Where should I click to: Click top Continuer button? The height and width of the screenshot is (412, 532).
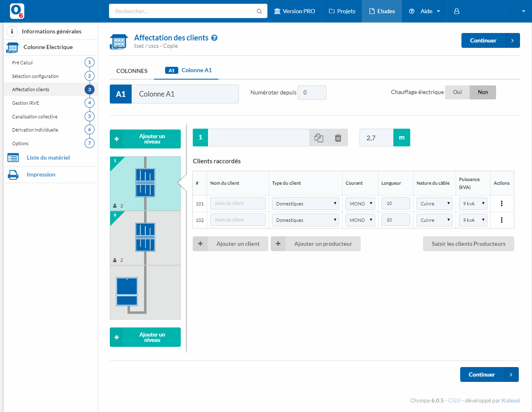point(491,40)
